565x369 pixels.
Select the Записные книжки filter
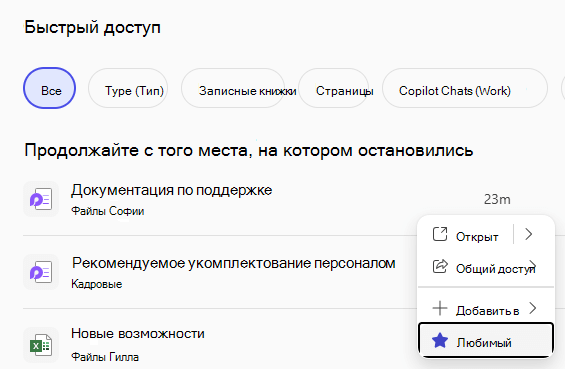233,88
